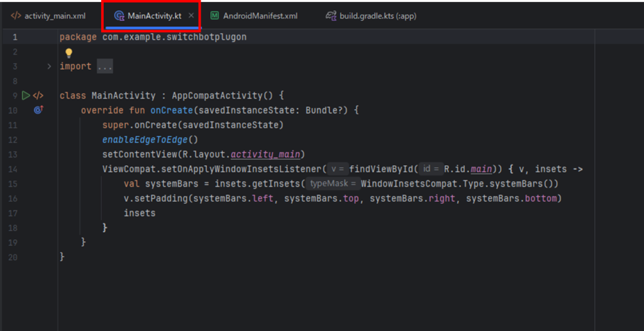Unfold the collapsed import ellipsis placeholder
This screenshot has height=331, width=644.
click(x=104, y=67)
